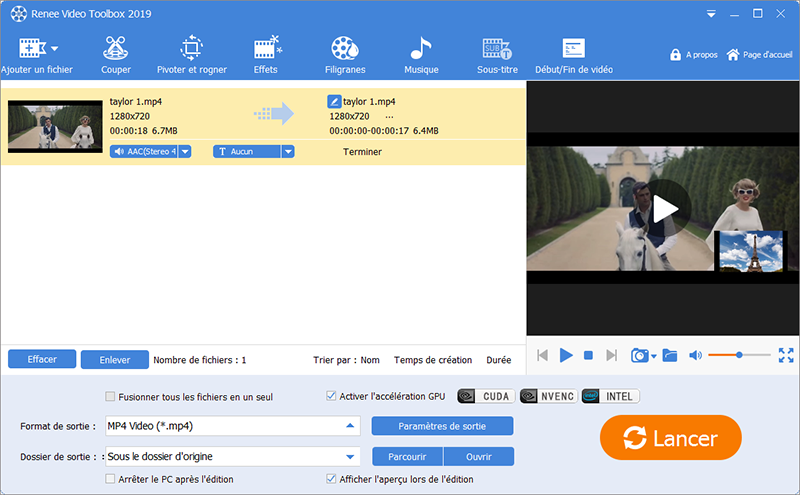Open the Format de sortie MP4 combo box
This screenshot has height=495, width=800.
233,426
